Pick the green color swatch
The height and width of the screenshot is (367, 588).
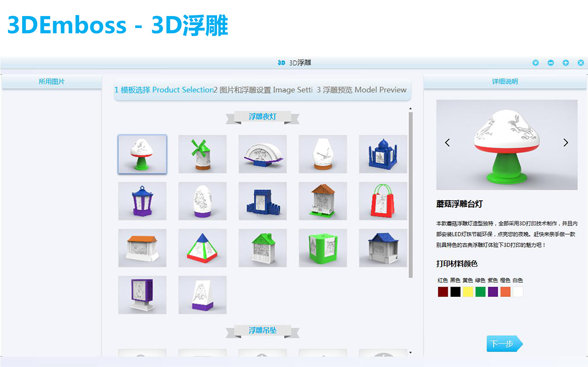click(480, 292)
